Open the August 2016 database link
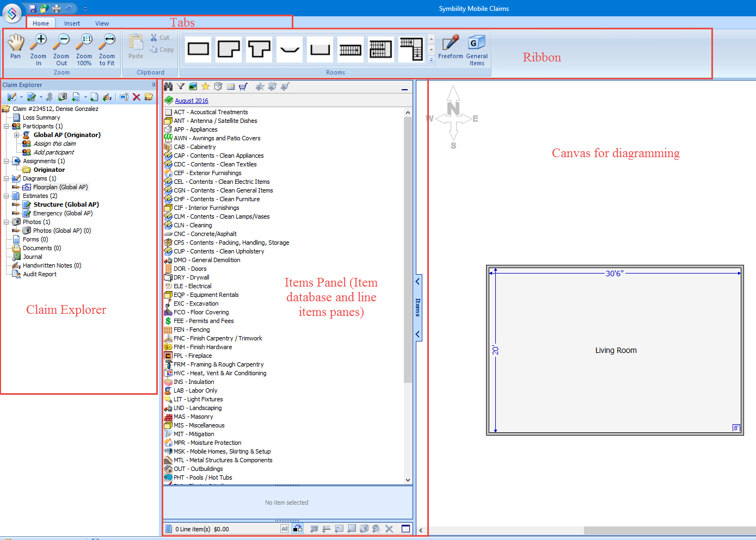Viewport: 756px width, 540px height. 192,101
